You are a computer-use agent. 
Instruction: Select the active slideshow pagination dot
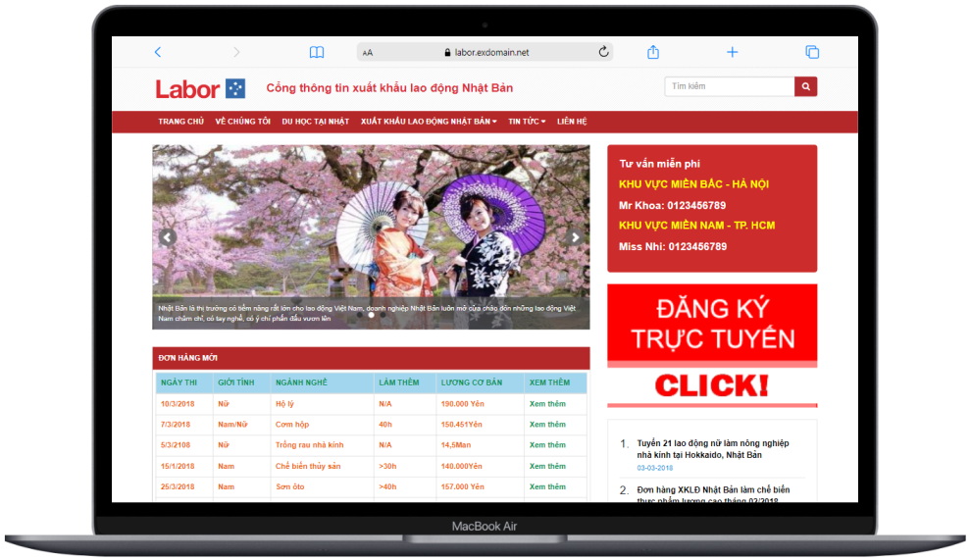371,315
